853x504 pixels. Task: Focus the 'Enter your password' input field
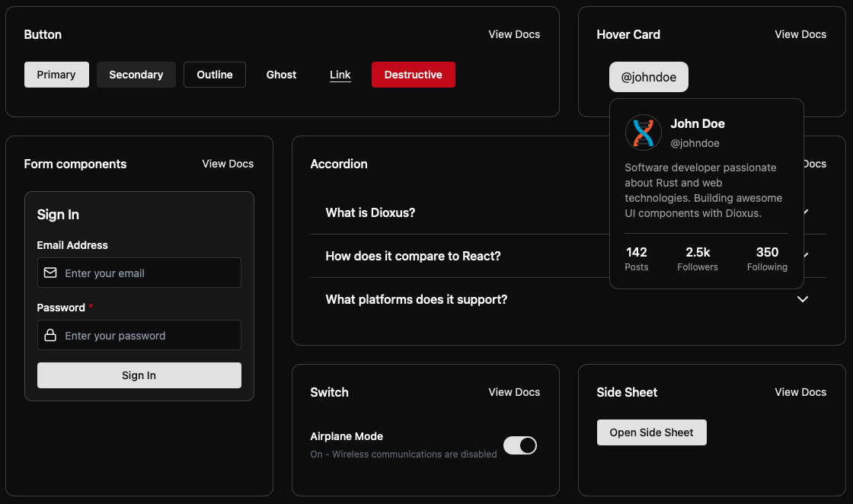pos(139,335)
